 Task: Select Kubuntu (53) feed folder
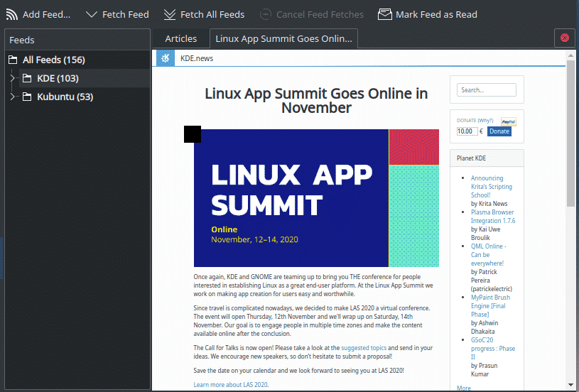65,97
